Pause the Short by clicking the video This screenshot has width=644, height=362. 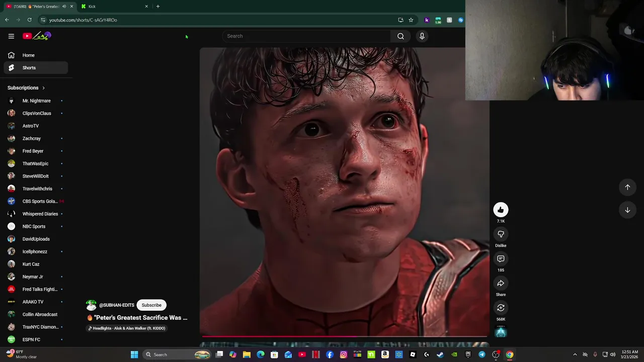point(344,191)
